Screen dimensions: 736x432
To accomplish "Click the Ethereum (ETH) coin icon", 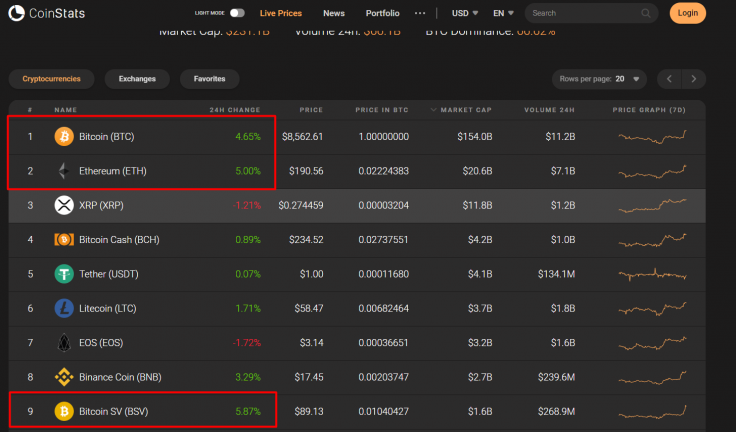I will (64, 171).
